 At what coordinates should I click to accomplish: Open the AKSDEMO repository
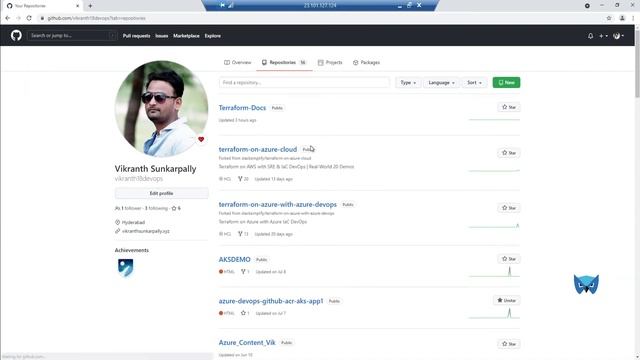[x=234, y=260]
